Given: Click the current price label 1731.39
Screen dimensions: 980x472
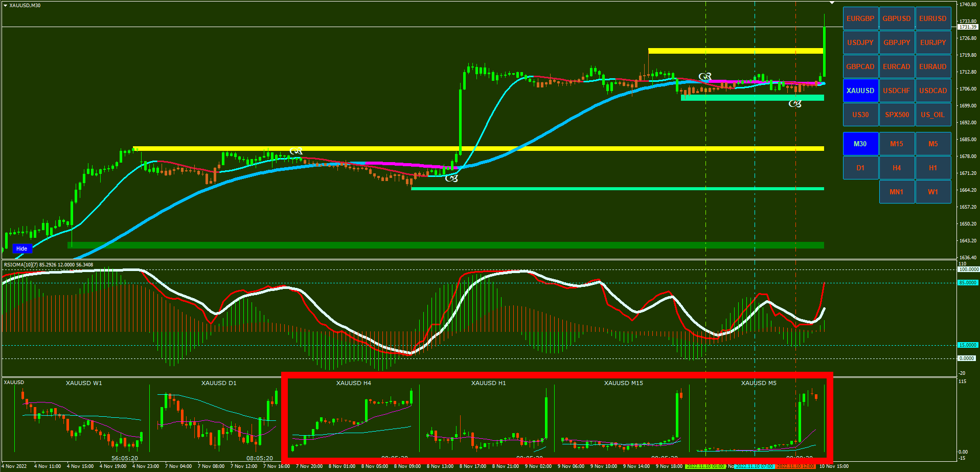Looking at the screenshot, I should pos(968,27).
